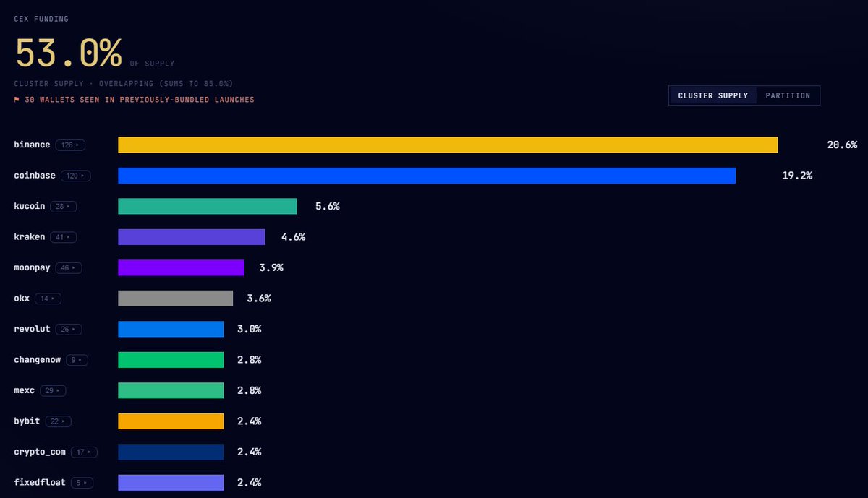The height and width of the screenshot is (498, 868).
Task: Click the moonpay label
Action: [x=32, y=267]
